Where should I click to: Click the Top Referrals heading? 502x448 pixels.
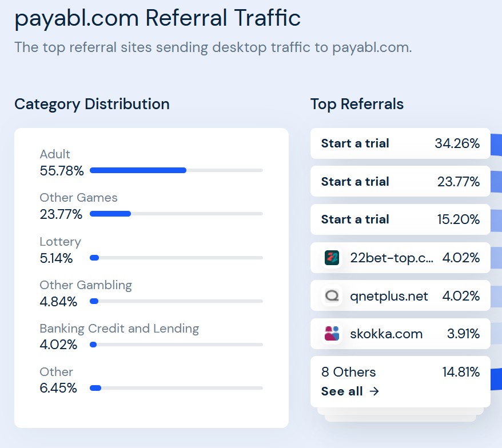[357, 105]
